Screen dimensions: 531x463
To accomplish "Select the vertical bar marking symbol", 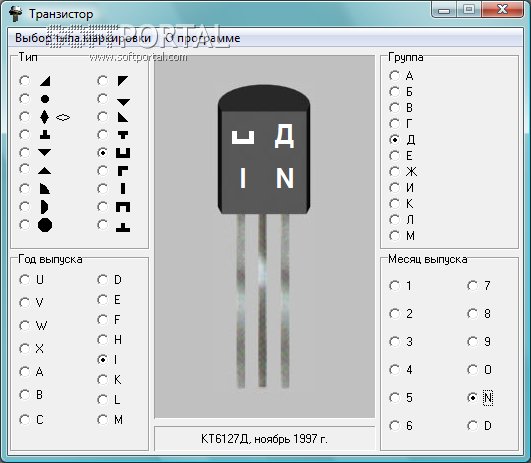I will point(103,188).
